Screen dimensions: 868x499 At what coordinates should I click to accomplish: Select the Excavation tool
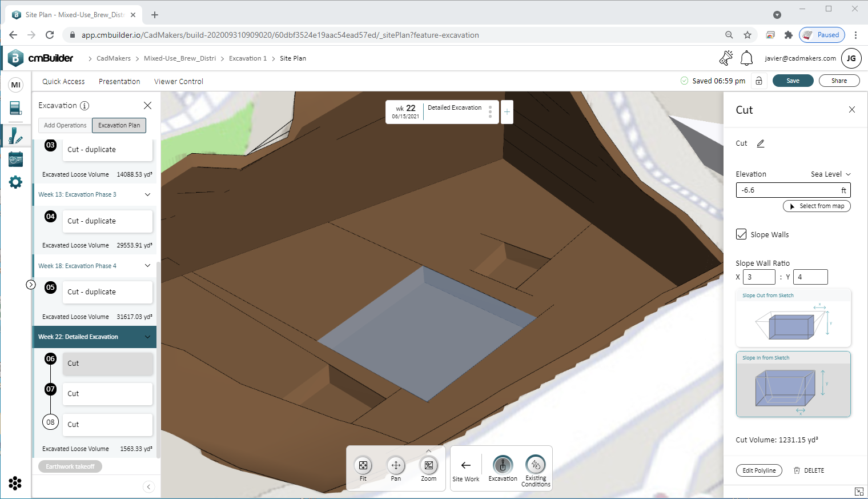[x=503, y=469]
